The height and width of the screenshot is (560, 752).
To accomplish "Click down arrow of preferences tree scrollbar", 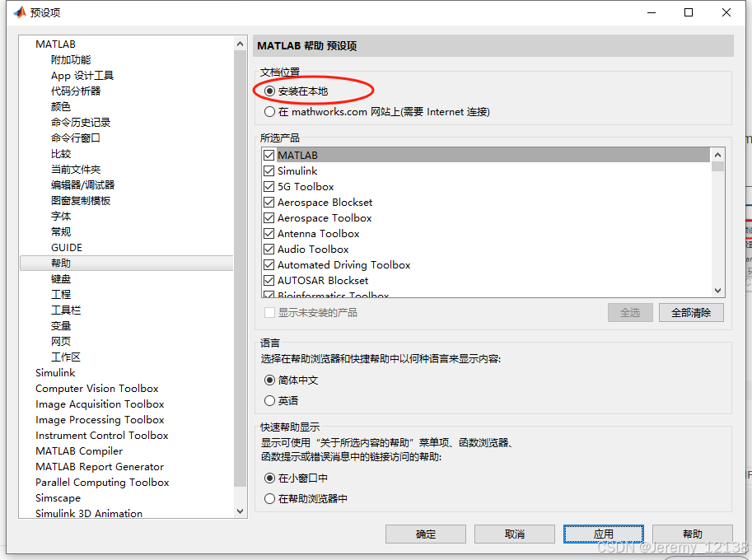I will (241, 511).
